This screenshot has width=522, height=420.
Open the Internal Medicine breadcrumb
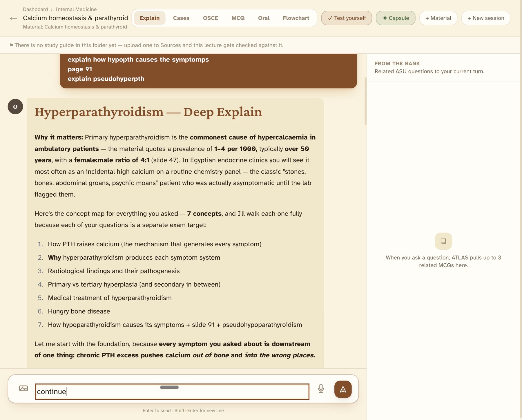(x=76, y=9)
